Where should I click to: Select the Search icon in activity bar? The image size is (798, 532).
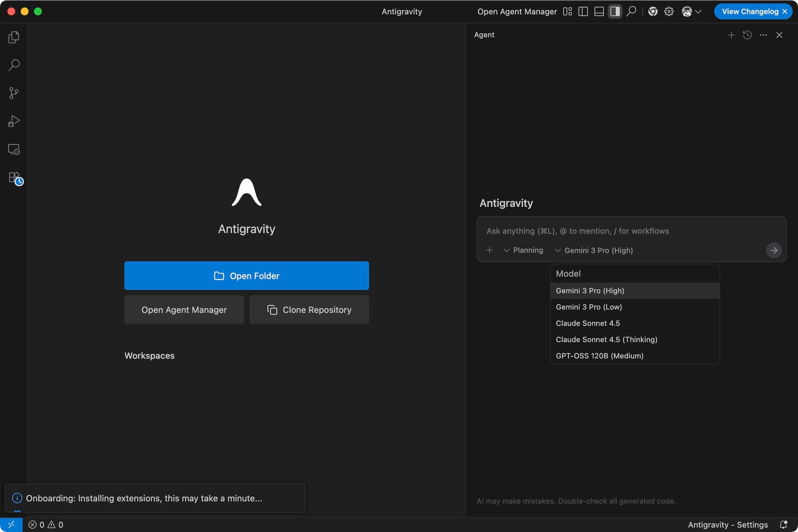click(x=13, y=65)
